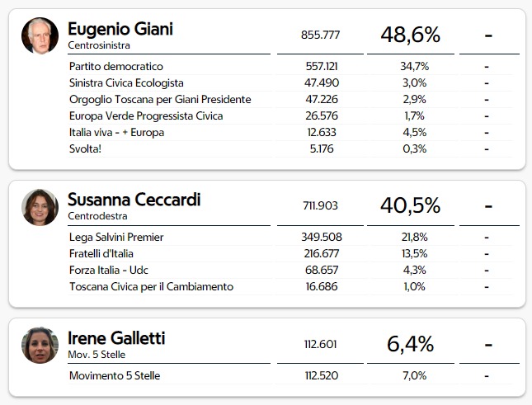Click Ceccardi's 40,5% result figure
This screenshot has width=532, height=405.
click(x=411, y=205)
